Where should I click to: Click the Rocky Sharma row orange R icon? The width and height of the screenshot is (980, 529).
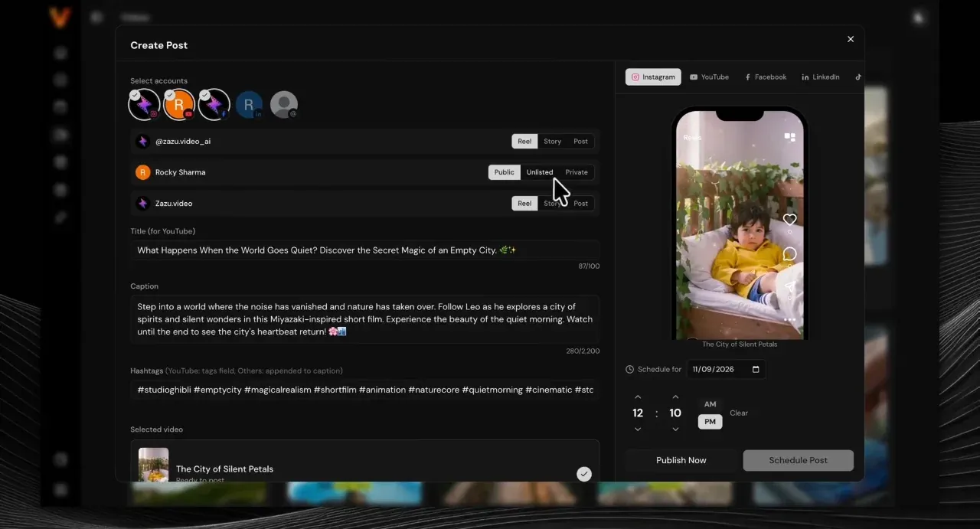(x=142, y=172)
